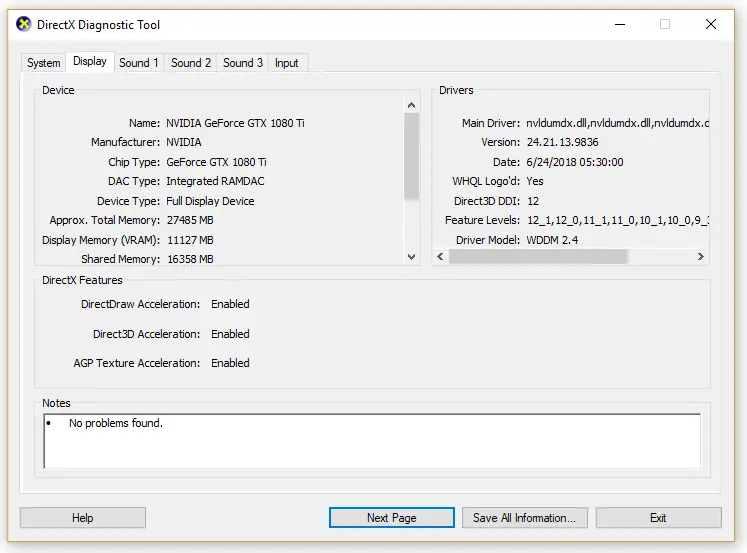This screenshot has width=747, height=553.
Task: Click shared memory value 16358 MB
Action: point(190,259)
